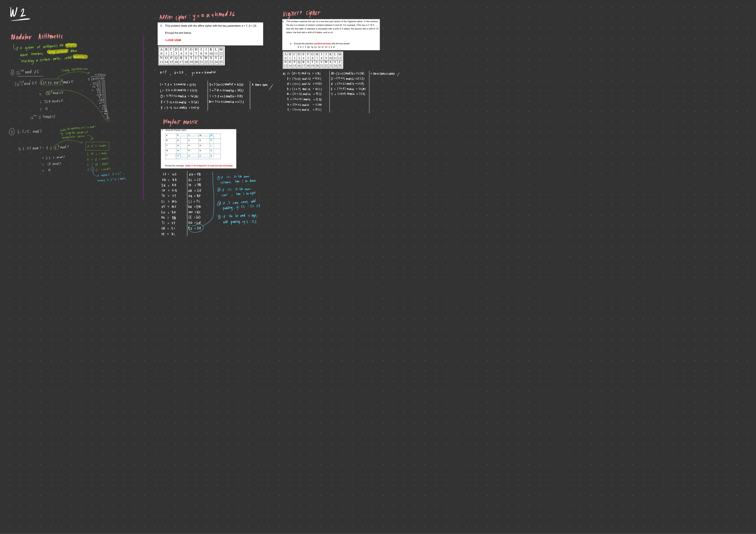The image size is (756, 534).
Task: Click the Playfair pair "NT = MU"
Action: (x=169, y=207)
